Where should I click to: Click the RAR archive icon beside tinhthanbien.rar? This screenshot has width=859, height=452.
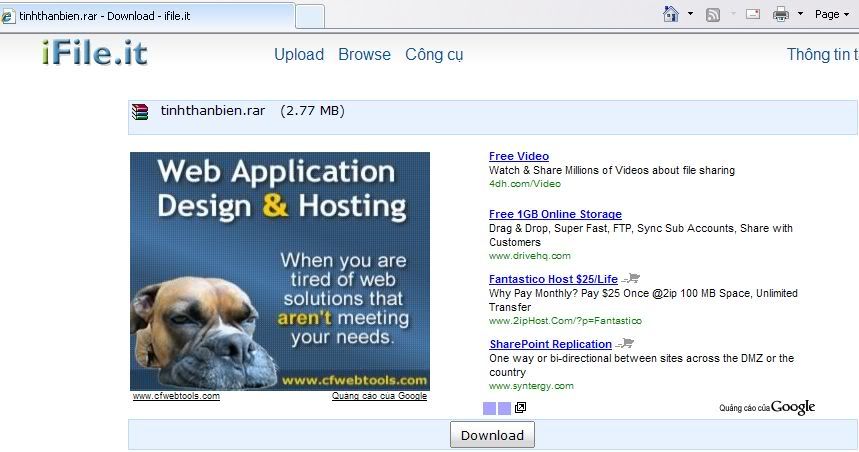(140, 112)
